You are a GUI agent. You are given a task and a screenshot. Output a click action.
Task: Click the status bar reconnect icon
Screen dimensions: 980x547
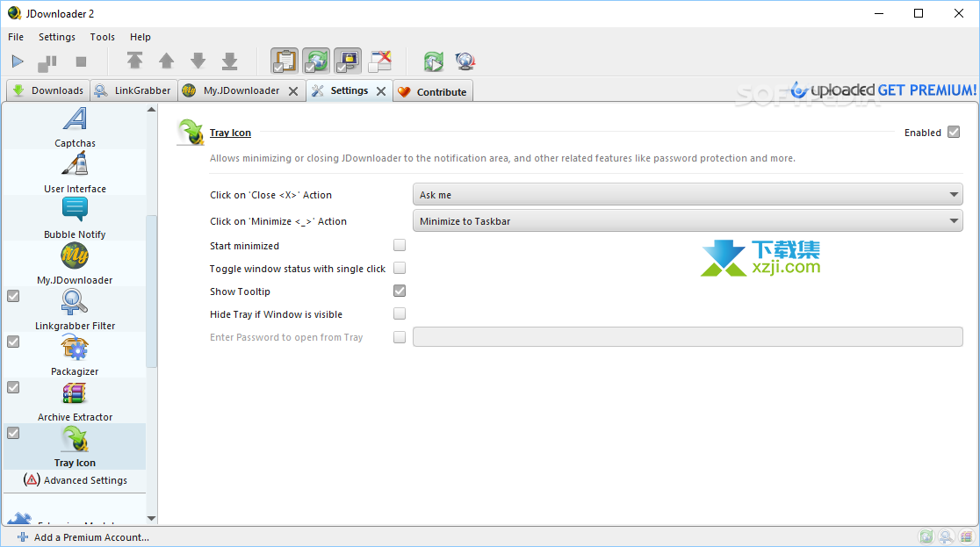926,536
